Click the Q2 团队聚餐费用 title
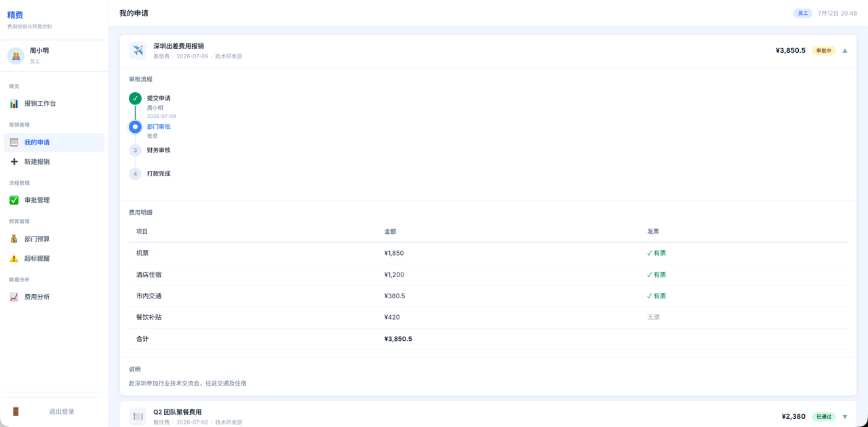Image resolution: width=868 pixels, height=427 pixels. [177, 412]
